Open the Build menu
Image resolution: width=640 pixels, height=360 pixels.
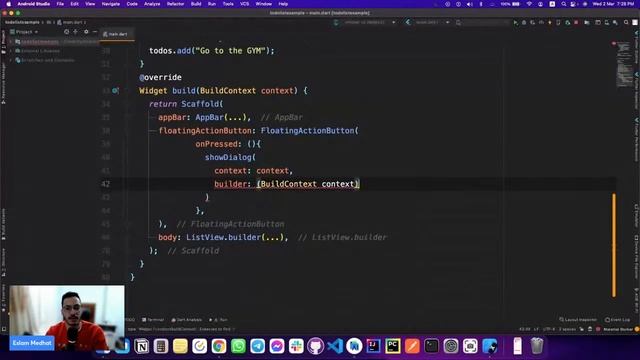pyautogui.click(x=196, y=4)
